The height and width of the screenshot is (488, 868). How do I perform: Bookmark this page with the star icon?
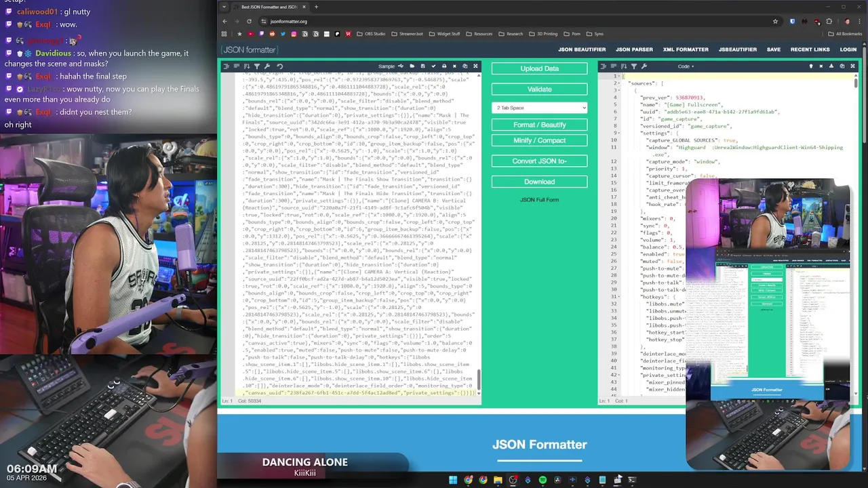coord(775,21)
